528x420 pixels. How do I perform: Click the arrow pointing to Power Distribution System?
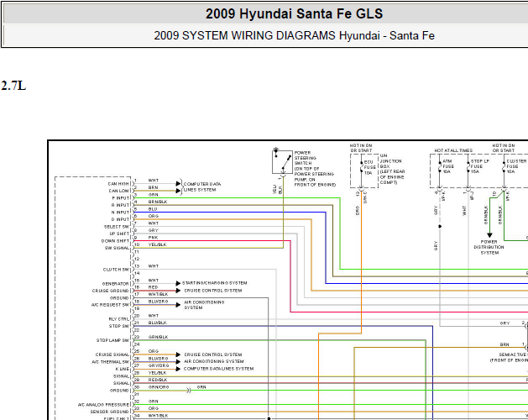[489, 235]
